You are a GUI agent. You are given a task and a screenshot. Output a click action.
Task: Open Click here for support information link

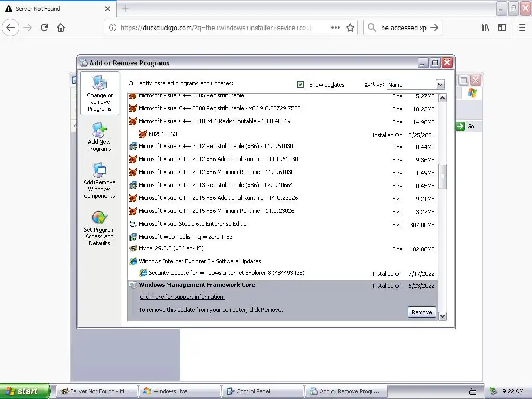click(182, 297)
